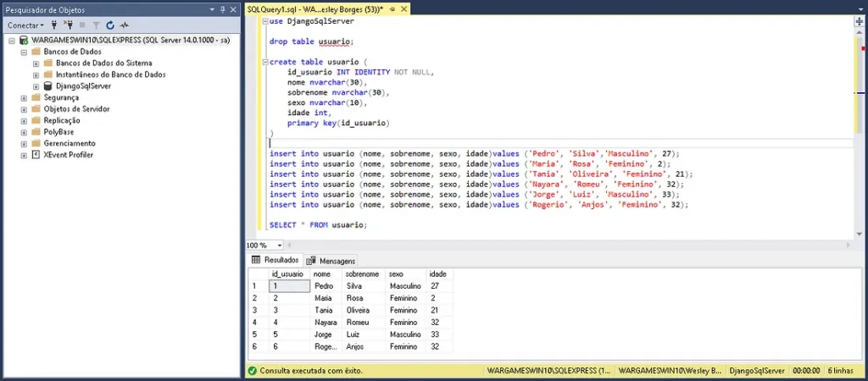The width and height of the screenshot is (868, 381).
Task: Select the 'Pedro' cell in results
Action: (x=326, y=286)
